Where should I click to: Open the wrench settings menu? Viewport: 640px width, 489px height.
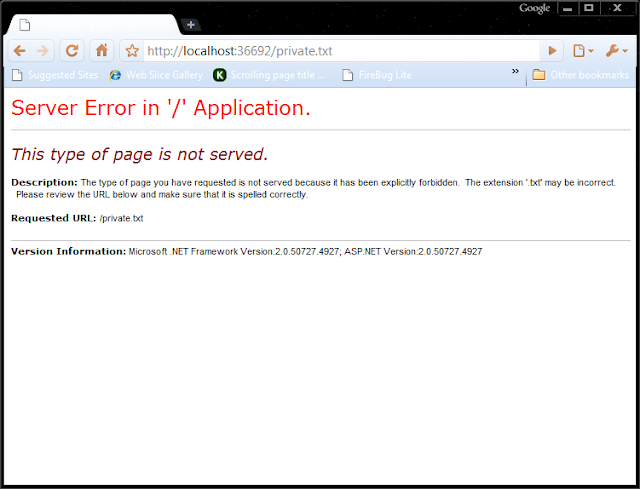click(616, 51)
